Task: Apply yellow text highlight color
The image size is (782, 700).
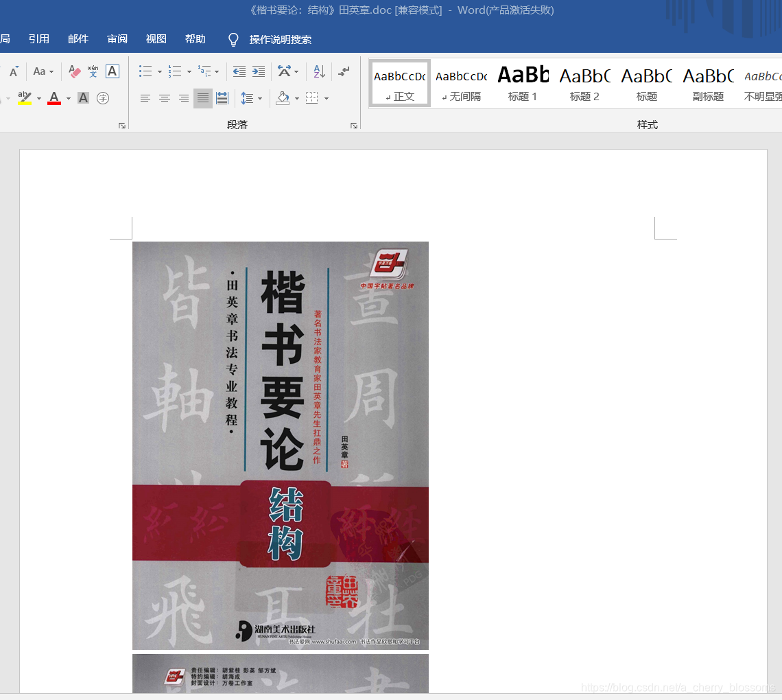Action: coord(25,97)
